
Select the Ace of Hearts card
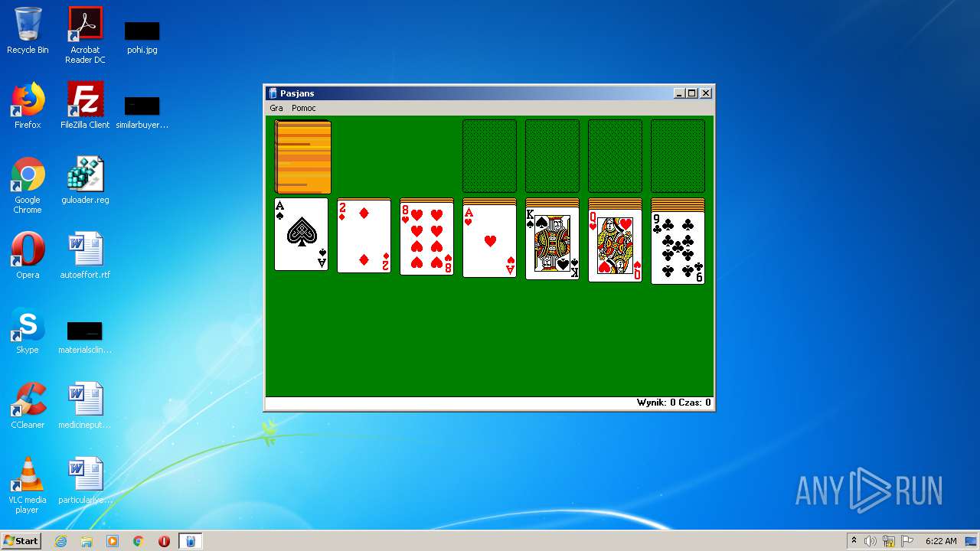[x=489, y=241]
